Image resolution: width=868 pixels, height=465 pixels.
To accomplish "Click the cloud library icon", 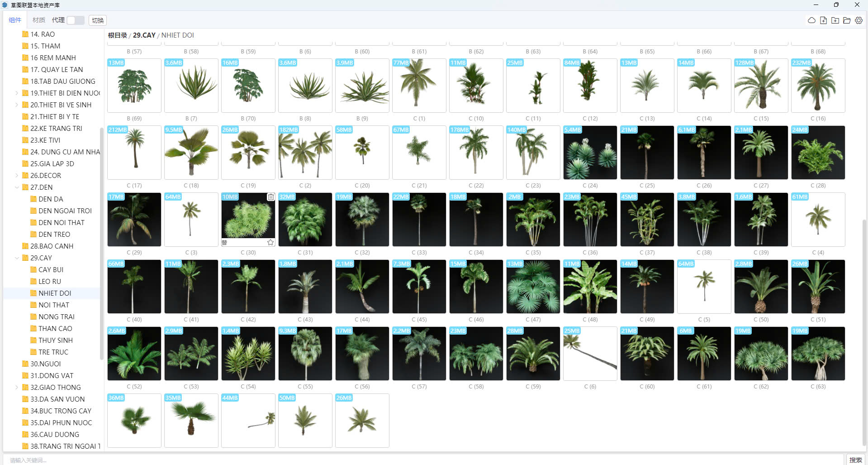I will click(x=811, y=20).
